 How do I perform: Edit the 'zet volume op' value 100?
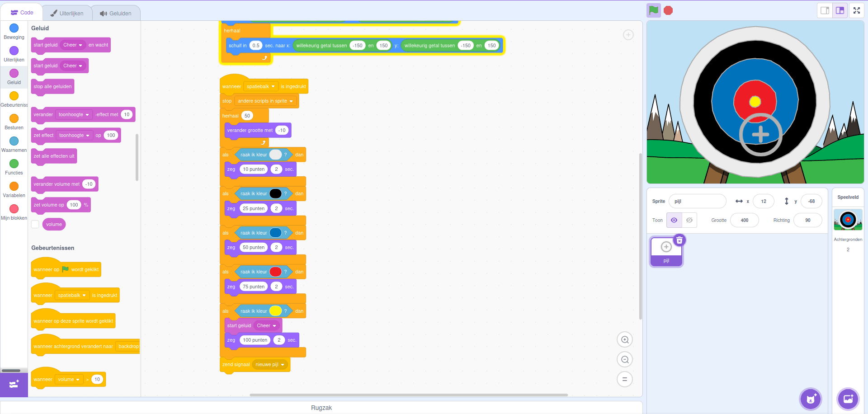pyautogui.click(x=74, y=205)
